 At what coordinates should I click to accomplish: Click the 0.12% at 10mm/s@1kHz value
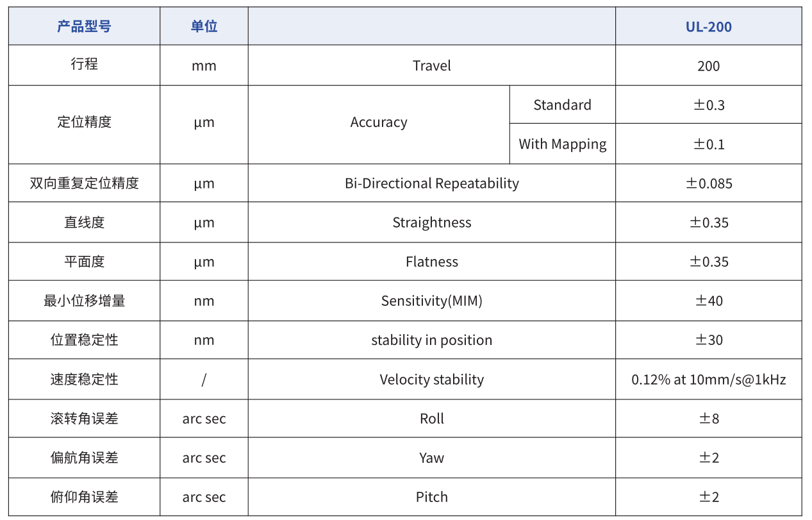click(x=708, y=379)
